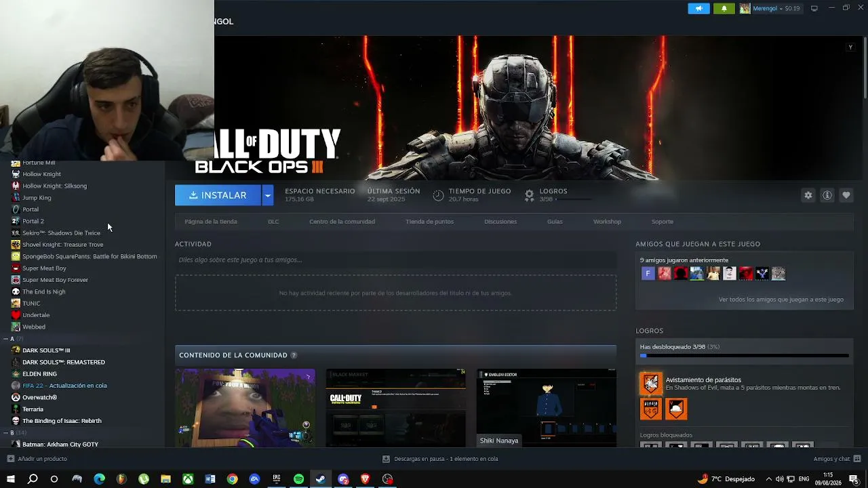Screen dimensions: 868x488
Task: Open the game settings gear icon
Action: click(x=808, y=195)
